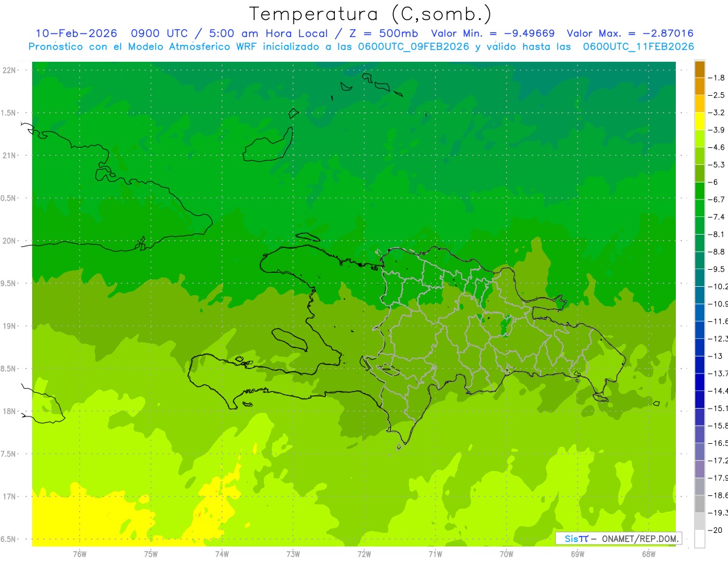The image size is (728, 562).
Task: Click the "20N" latitude label
Action: [10, 241]
